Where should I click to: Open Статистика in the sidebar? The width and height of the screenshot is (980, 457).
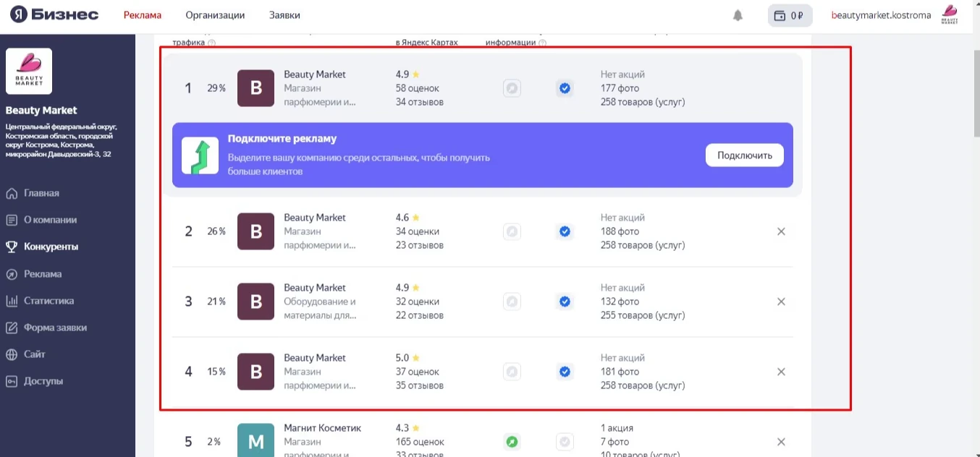point(48,301)
